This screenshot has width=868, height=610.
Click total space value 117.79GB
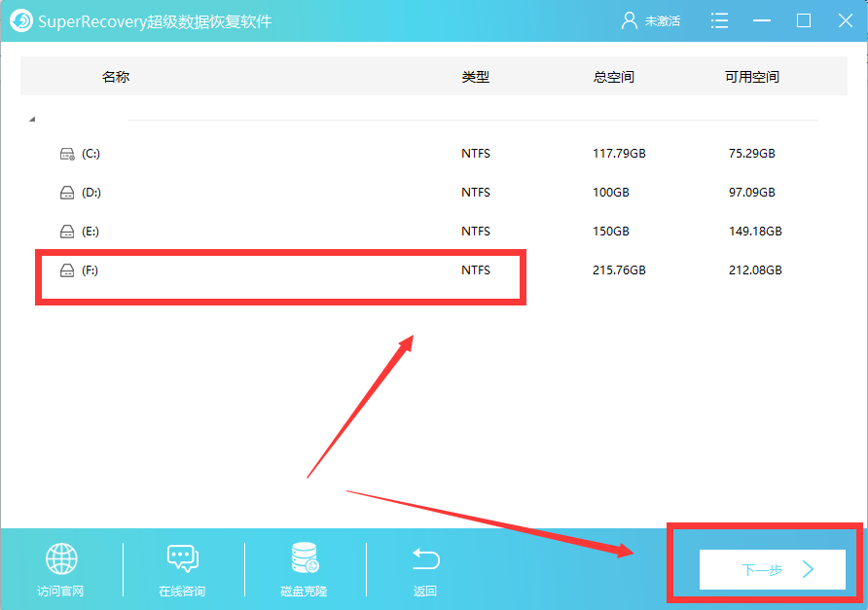click(x=619, y=154)
